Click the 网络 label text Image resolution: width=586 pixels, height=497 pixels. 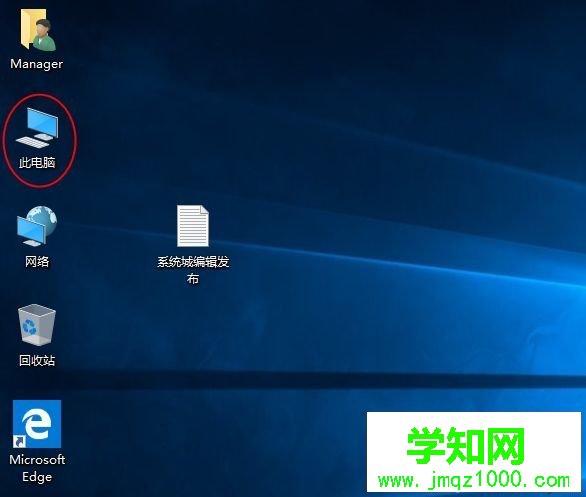[x=37, y=262]
